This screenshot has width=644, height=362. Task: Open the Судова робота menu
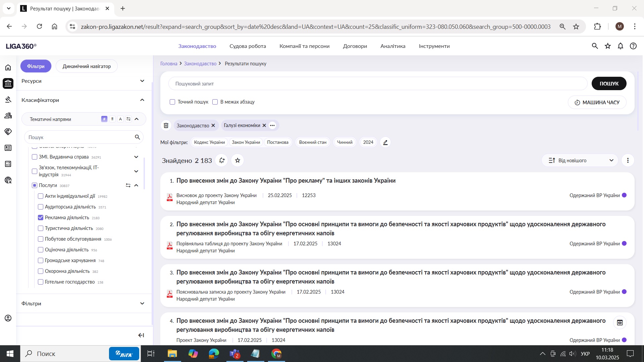coord(248,46)
